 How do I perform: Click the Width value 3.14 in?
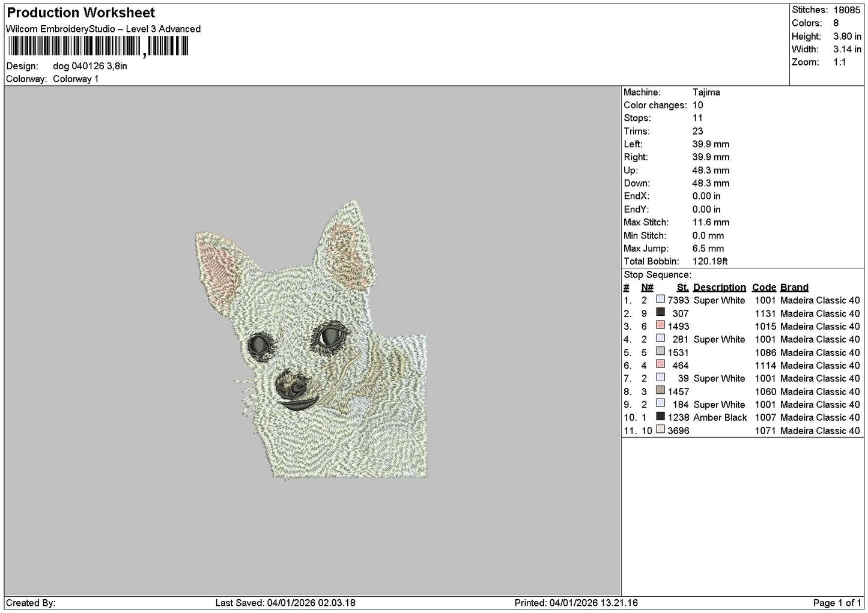[x=847, y=49]
